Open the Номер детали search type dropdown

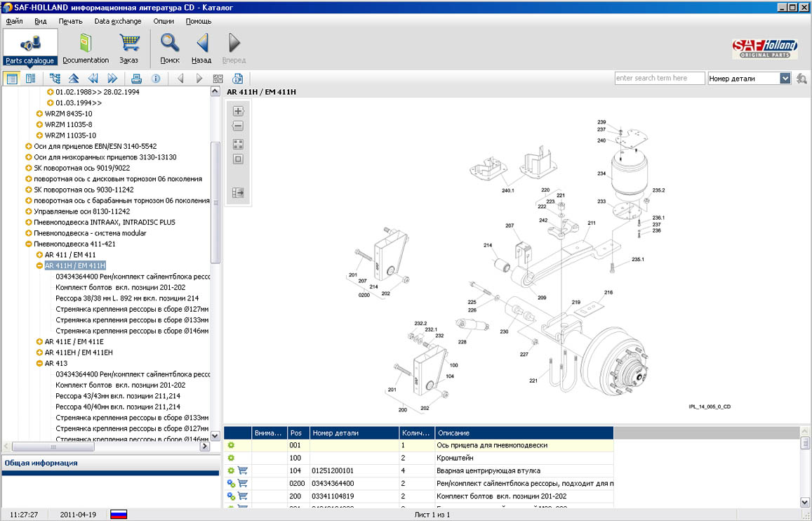point(785,79)
